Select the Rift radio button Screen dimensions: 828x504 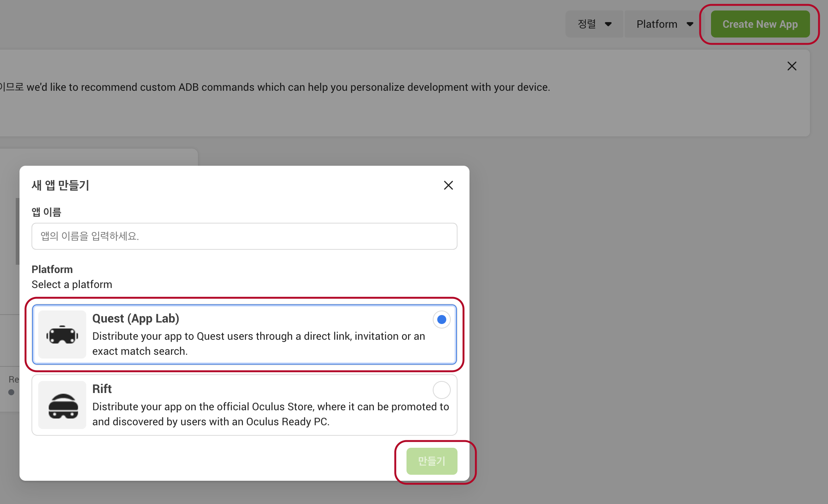(x=441, y=390)
